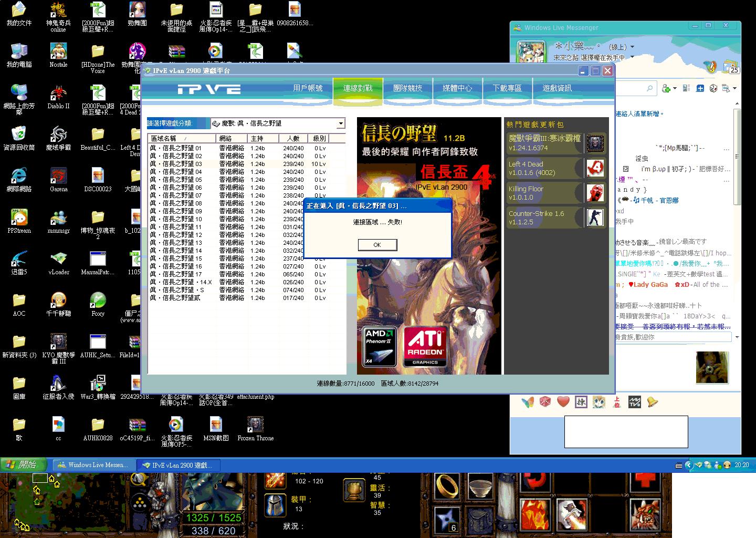
Task: Select room 真・信長之野望 16 in list
Action: click(x=176, y=266)
